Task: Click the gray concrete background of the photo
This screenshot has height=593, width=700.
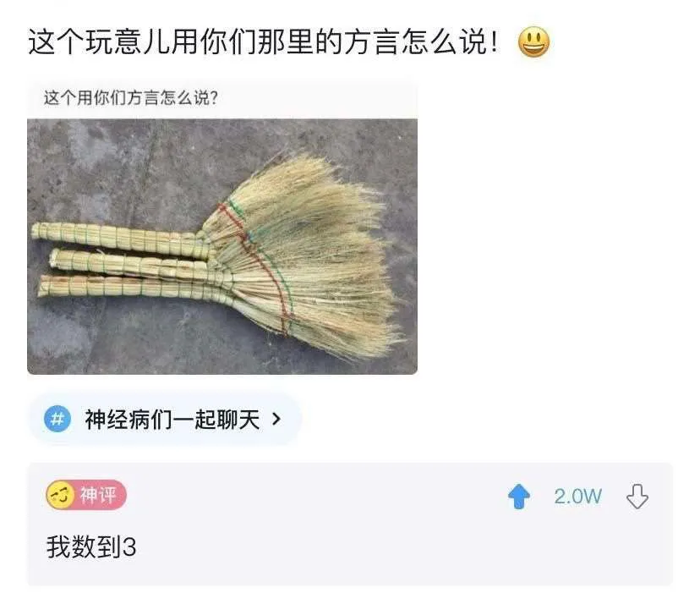Action: tap(112, 170)
